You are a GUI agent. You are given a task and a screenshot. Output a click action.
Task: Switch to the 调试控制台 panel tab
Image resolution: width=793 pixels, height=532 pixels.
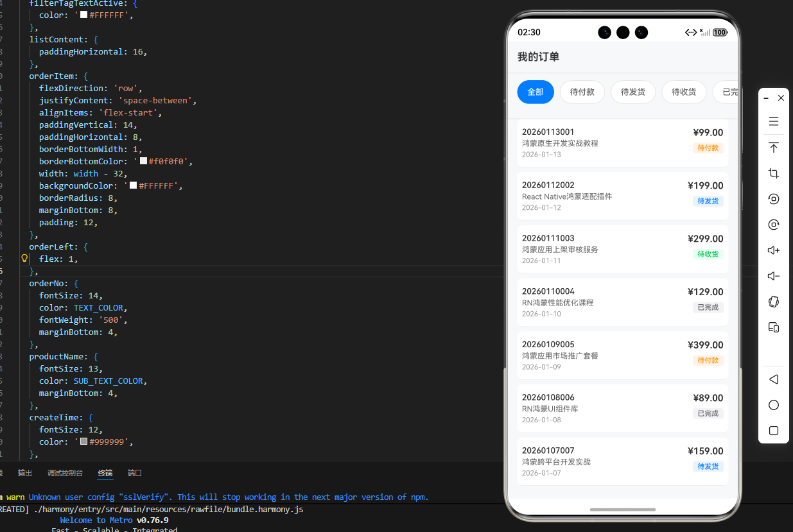point(65,473)
